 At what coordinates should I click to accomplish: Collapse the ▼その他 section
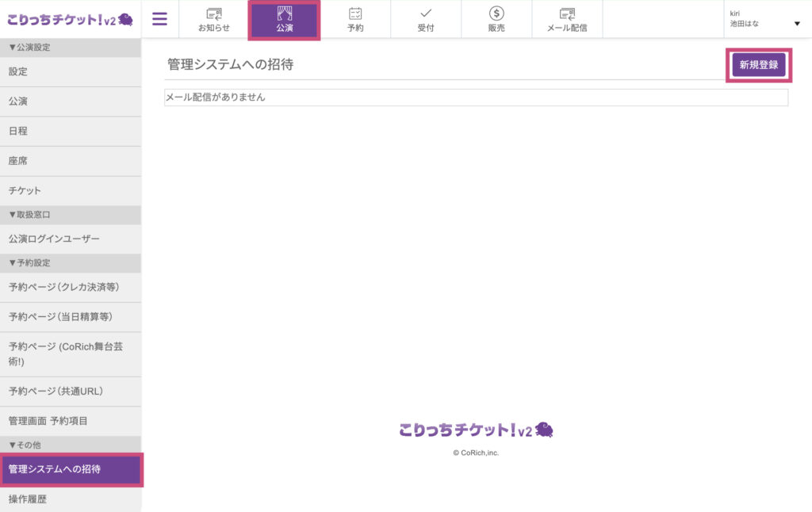click(x=71, y=445)
